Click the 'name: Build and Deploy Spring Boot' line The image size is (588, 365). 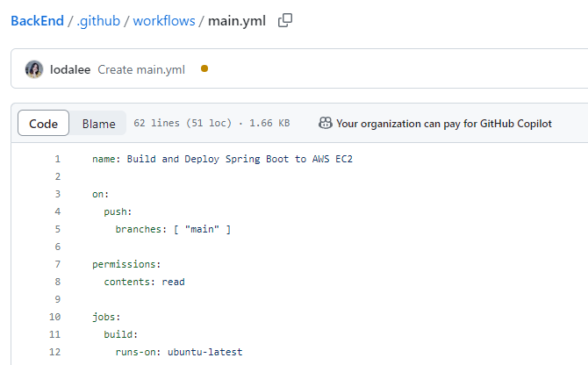tap(222, 159)
